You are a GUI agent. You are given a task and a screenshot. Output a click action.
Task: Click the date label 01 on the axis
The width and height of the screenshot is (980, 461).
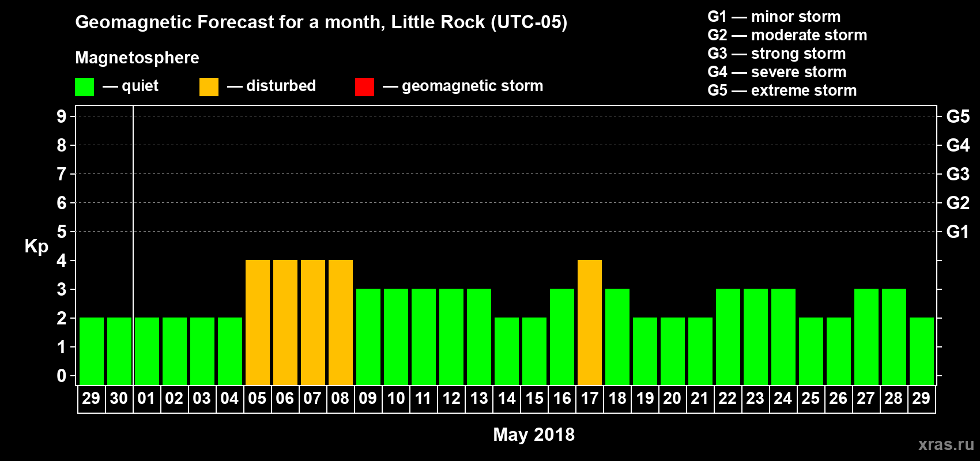(146, 399)
